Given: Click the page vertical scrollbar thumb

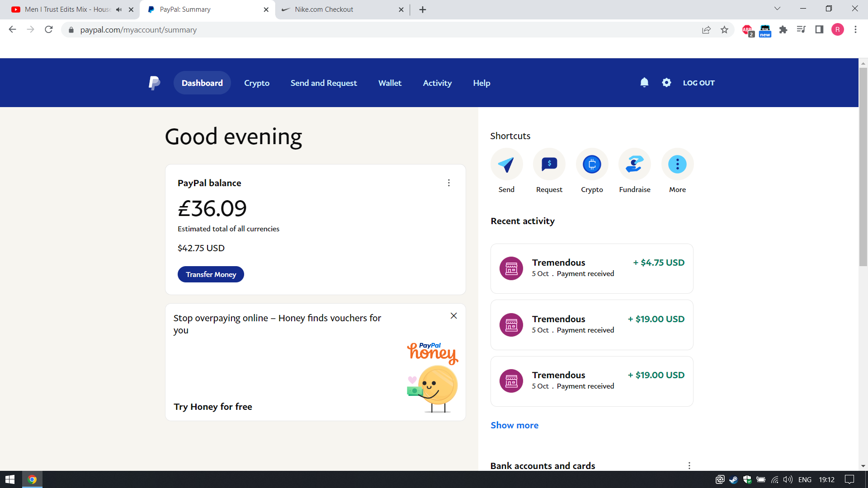Looking at the screenshot, I should (x=863, y=167).
